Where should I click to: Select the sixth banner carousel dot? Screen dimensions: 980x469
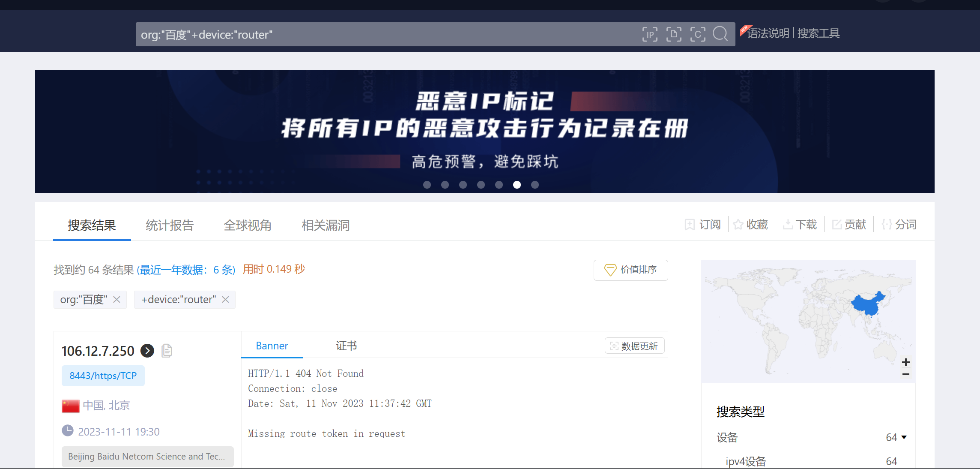coord(517,185)
